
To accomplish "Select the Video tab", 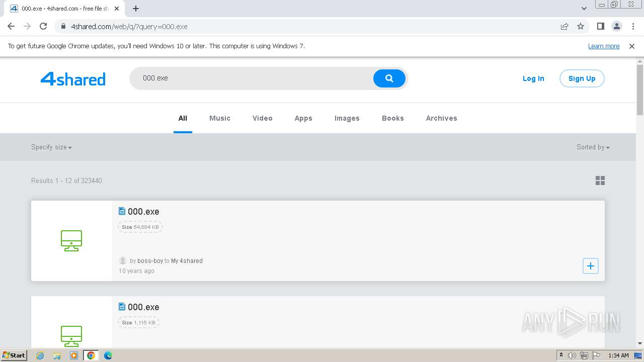I will [x=263, y=118].
